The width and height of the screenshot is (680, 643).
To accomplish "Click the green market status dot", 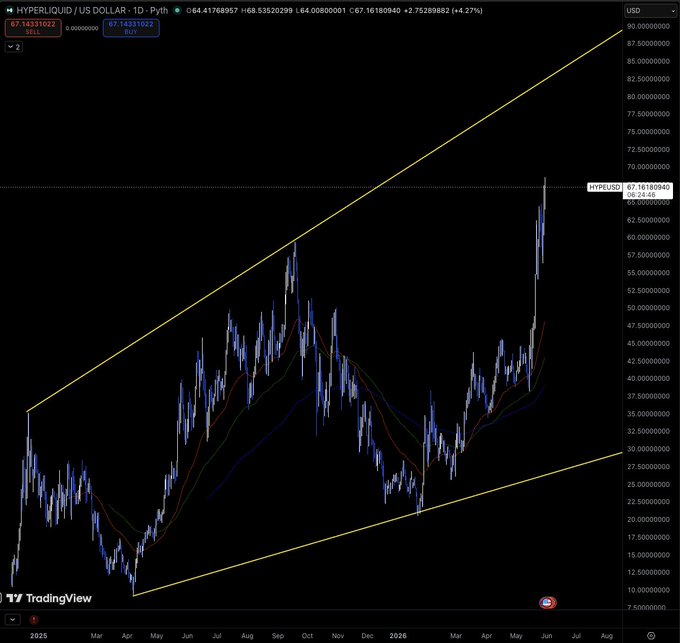I will click(177, 10).
